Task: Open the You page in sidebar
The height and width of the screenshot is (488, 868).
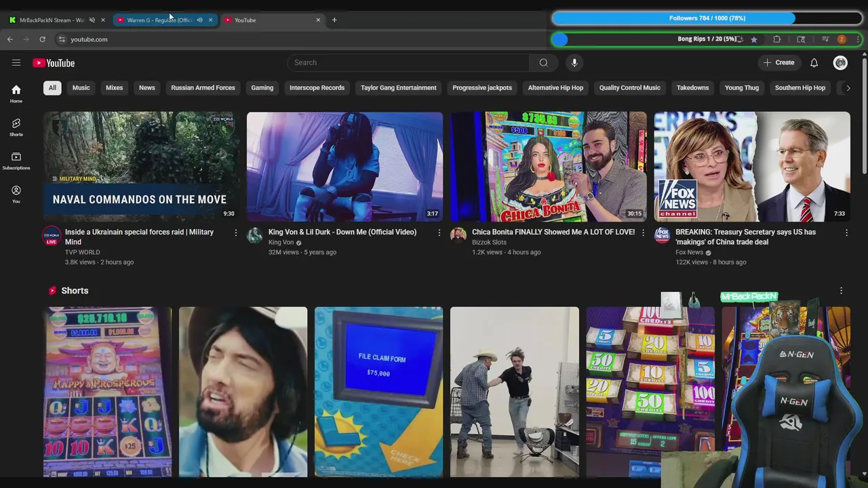Action: click(x=16, y=195)
